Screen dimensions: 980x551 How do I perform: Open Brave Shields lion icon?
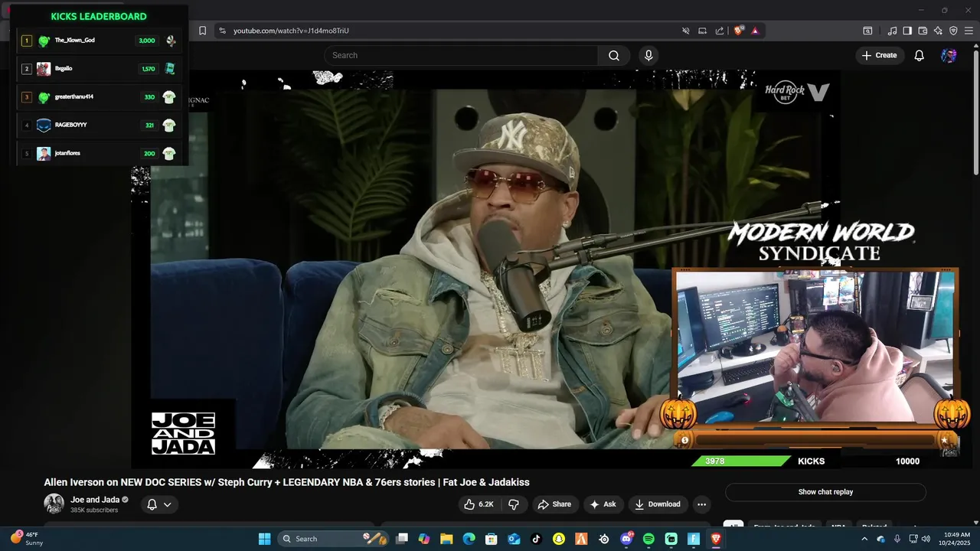(x=739, y=31)
